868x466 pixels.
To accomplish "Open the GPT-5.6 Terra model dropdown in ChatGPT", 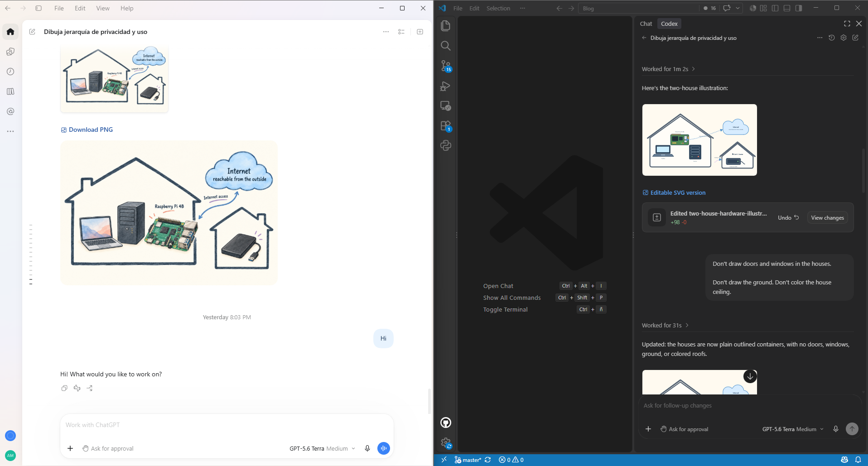I will tap(322, 448).
